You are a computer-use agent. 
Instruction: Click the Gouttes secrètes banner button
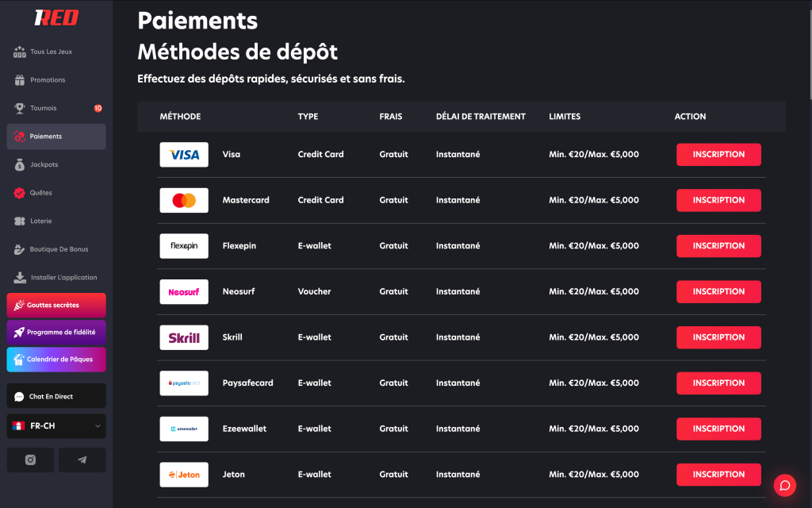(56, 305)
